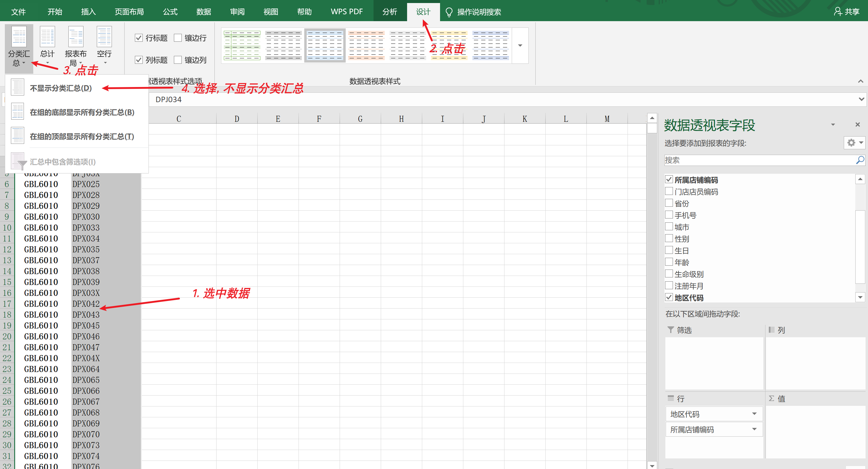This screenshot has height=469, width=868.
Task: Uncheck the 列标题 column headers checkbox
Action: tap(139, 60)
